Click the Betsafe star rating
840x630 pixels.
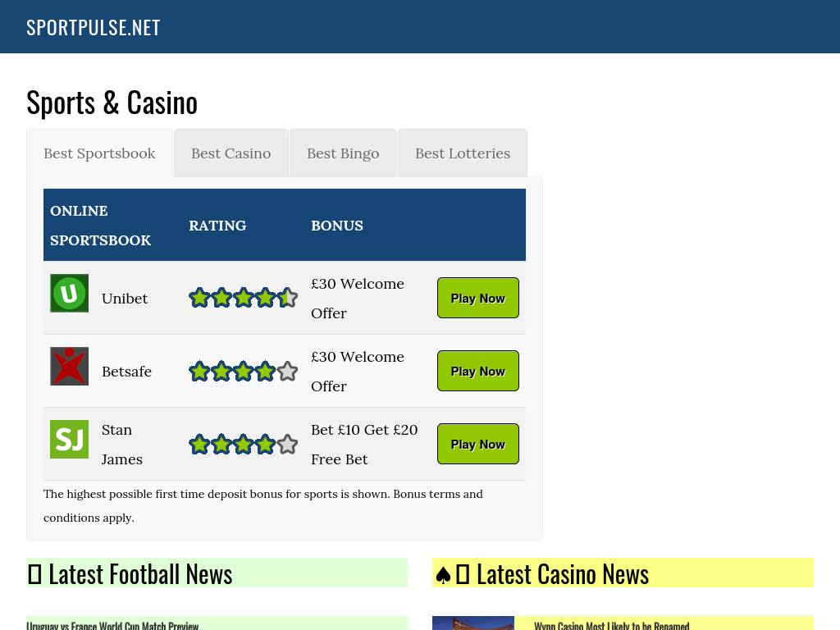click(243, 372)
